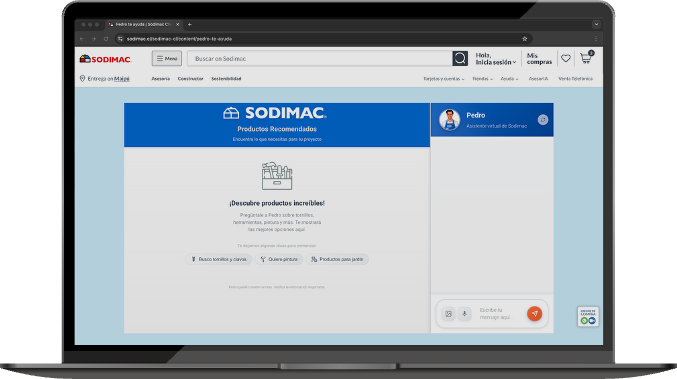Go forward in the browser
The width and height of the screenshot is (677, 379).
(94, 39)
